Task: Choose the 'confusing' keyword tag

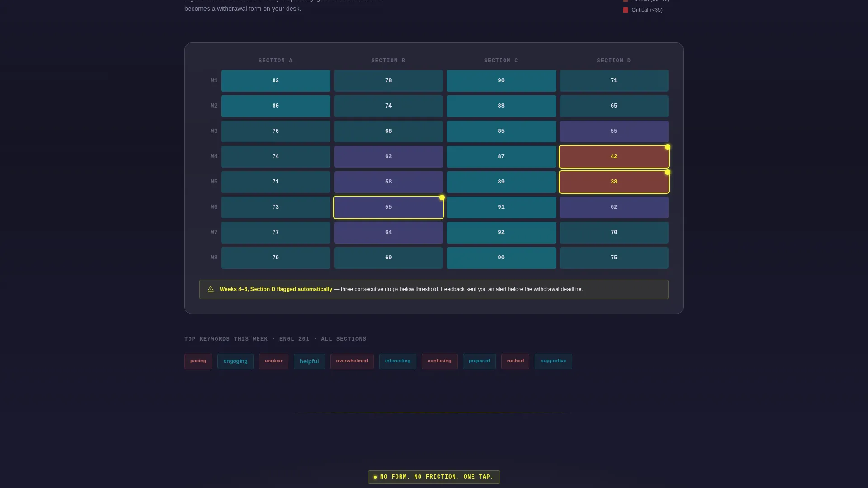Action: click(439, 361)
